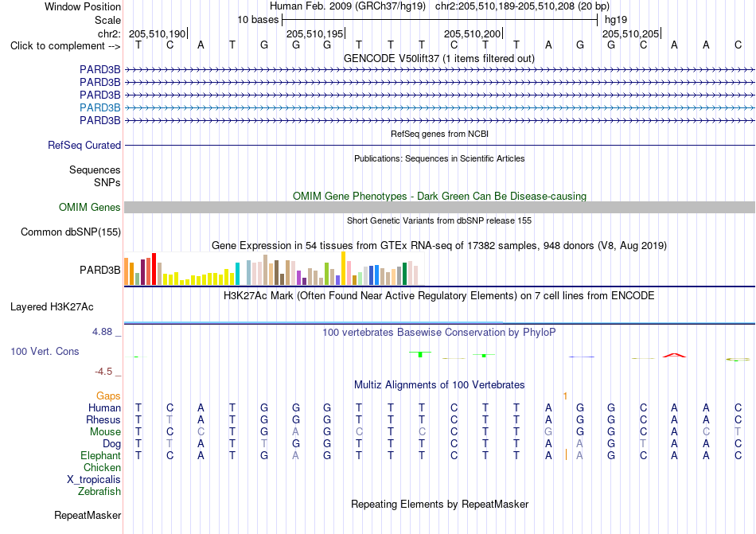
Task: Open 'Repeating Elements by RepeatMasker' title
Action: tap(440, 504)
